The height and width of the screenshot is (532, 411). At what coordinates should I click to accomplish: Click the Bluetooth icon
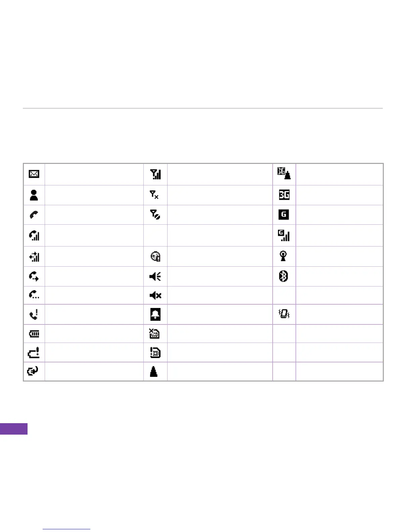(x=284, y=276)
